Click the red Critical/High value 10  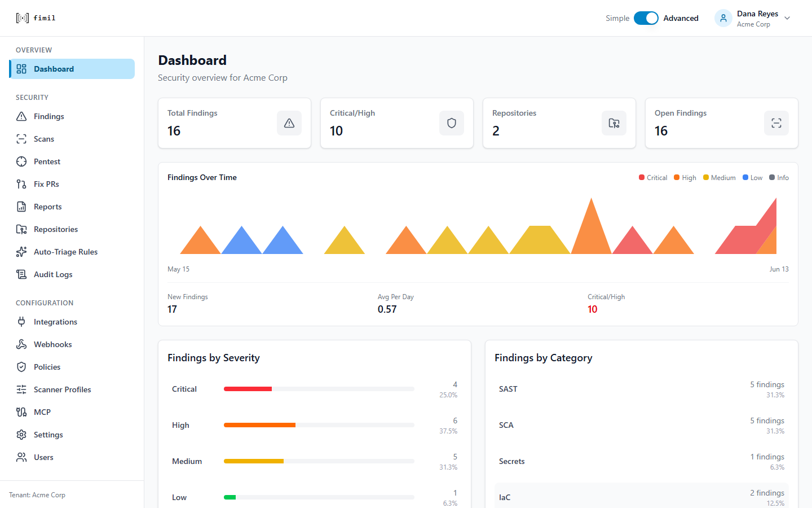pyautogui.click(x=592, y=309)
